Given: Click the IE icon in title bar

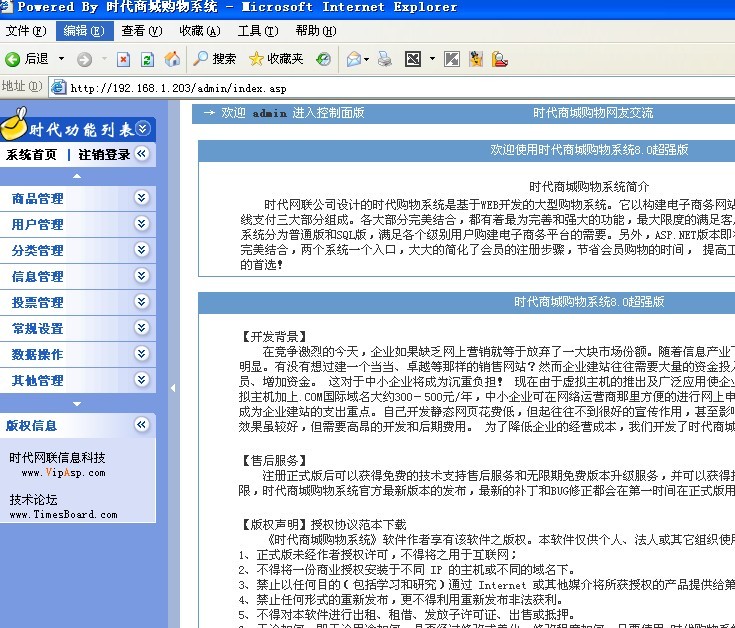Looking at the screenshot, I should (7, 7).
